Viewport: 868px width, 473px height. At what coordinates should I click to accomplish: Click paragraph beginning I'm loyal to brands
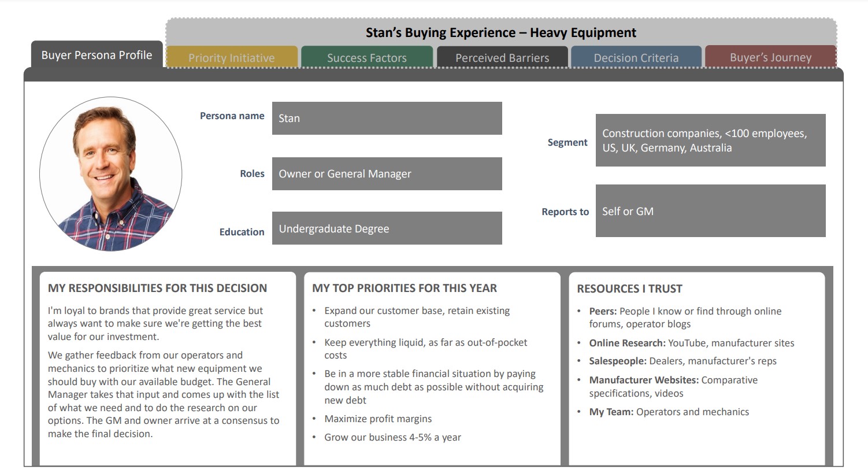155,324
